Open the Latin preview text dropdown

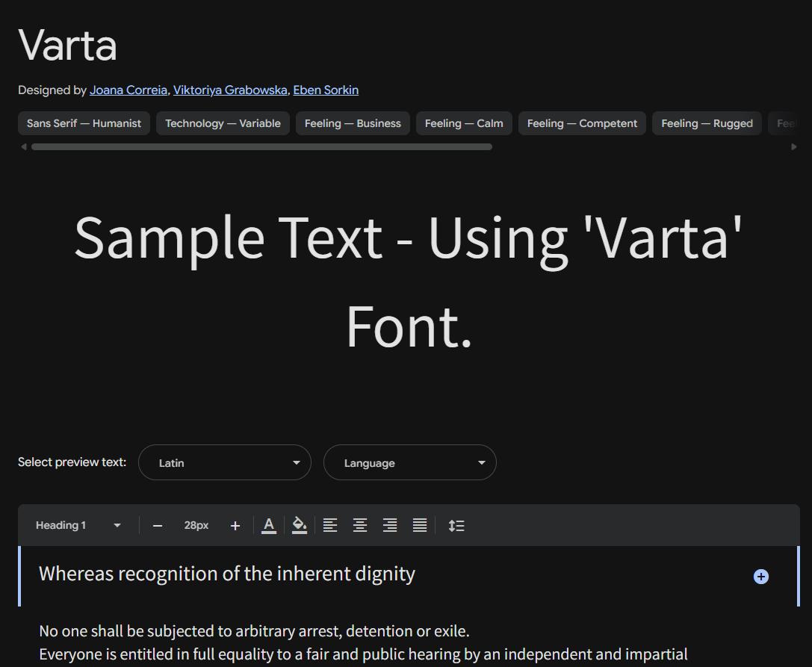coord(225,462)
